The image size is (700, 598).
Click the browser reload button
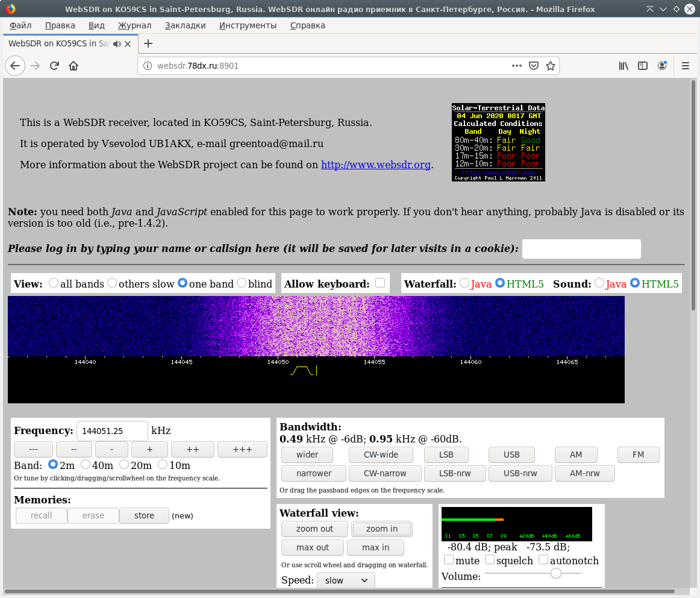coord(54,66)
